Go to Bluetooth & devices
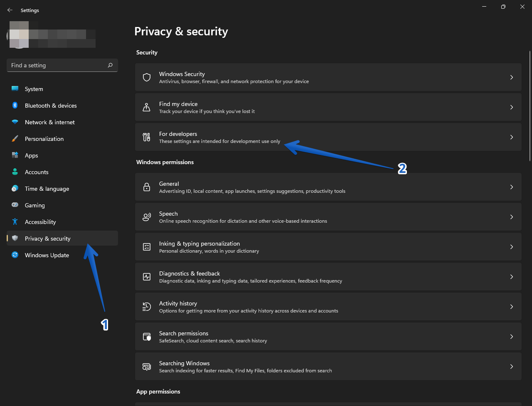 pyautogui.click(x=62, y=106)
